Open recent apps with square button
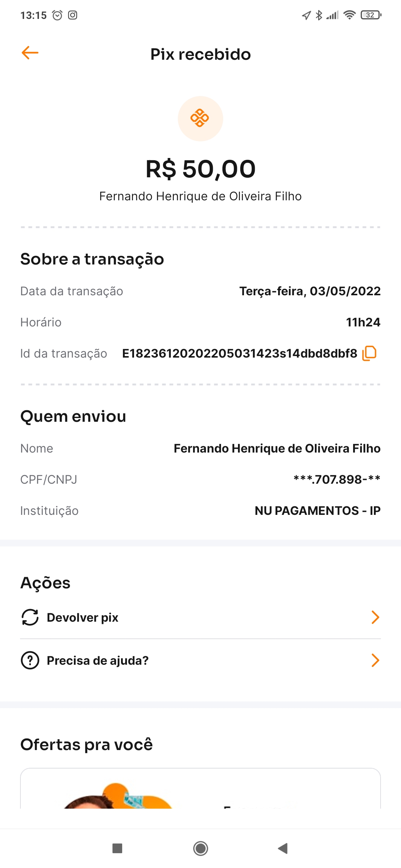Image resolution: width=401 pixels, height=868 pixels. 117,848
